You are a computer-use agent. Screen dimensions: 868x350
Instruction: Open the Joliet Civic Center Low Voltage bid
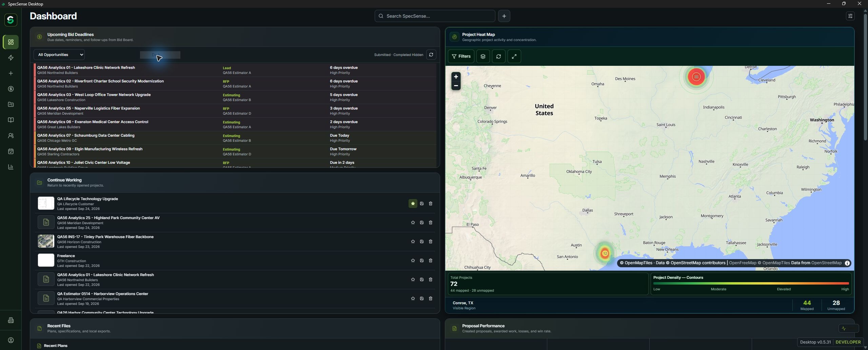[235, 163]
